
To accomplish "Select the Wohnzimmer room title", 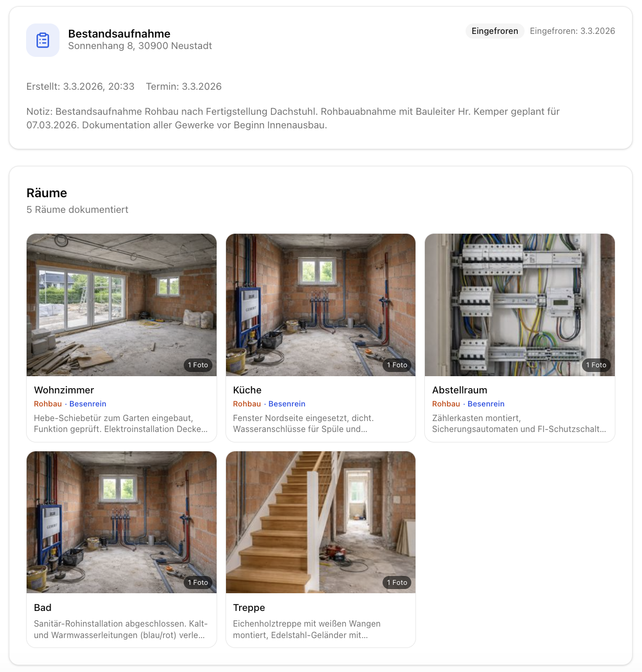I will coord(64,390).
